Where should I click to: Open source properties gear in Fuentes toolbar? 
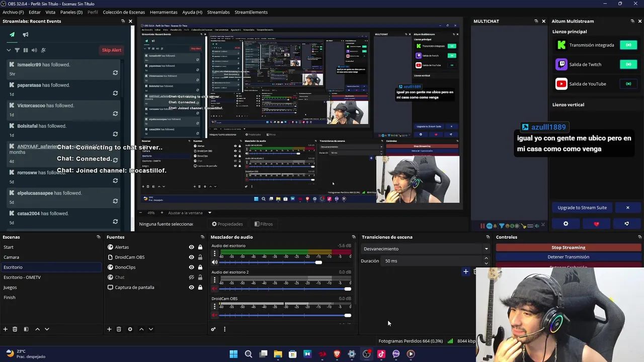pos(130,329)
